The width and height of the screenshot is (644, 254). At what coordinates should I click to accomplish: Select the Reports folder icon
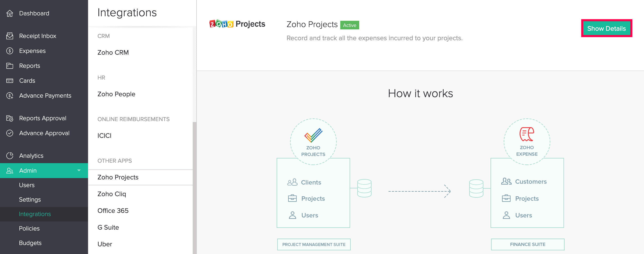click(x=9, y=66)
